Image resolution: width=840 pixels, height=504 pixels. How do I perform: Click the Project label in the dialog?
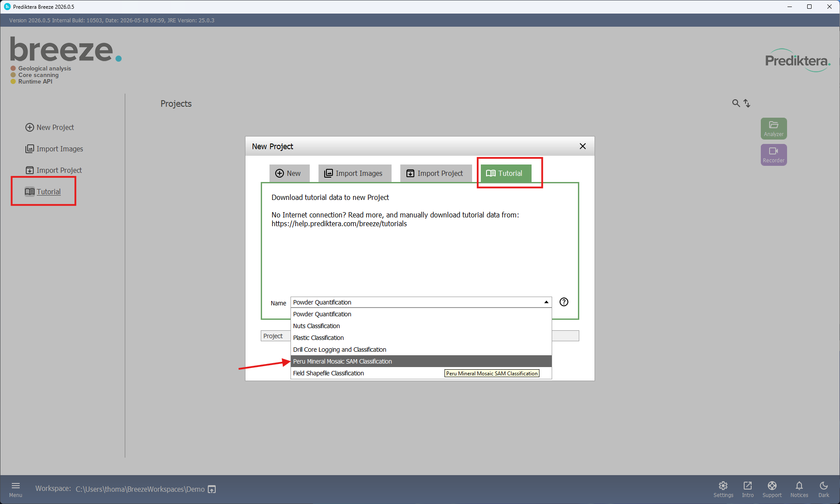(273, 336)
